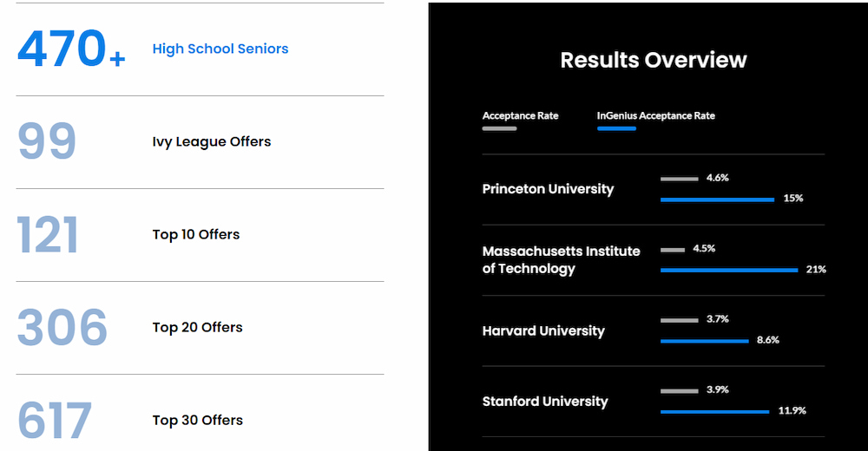Choose the Top 20 Offers entry
The width and height of the screenshot is (868, 451).
pos(197,327)
